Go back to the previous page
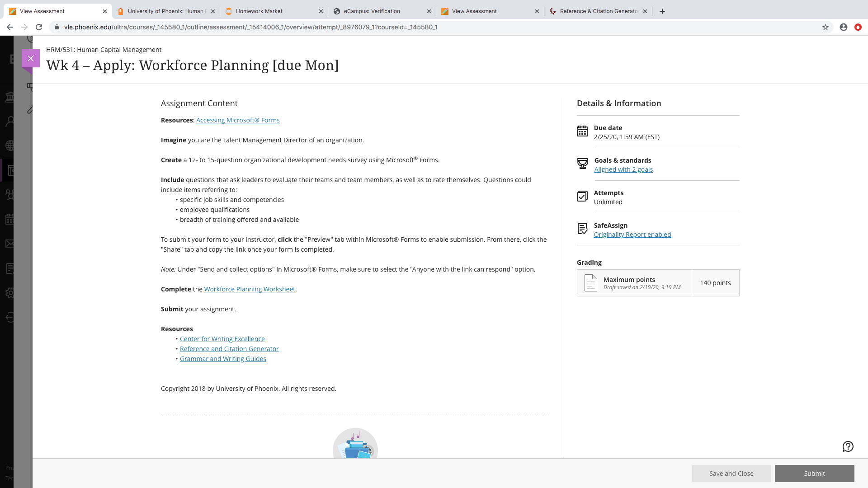Image resolution: width=868 pixels, height=488 pixels. [10, 27]
